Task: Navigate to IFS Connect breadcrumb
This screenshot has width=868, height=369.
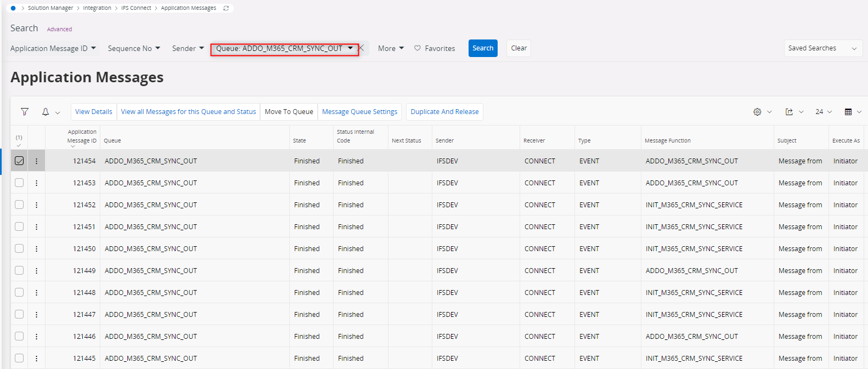Action: [136, 8]
